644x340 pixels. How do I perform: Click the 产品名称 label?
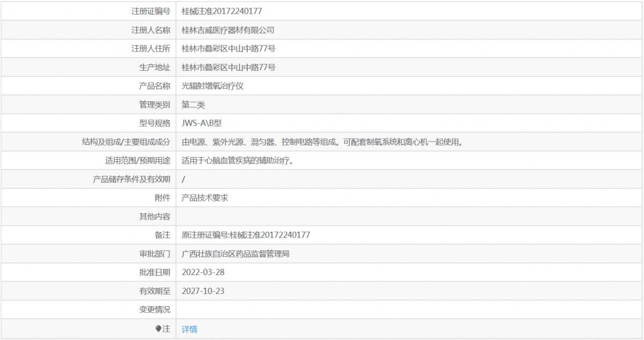[x=155, y=86]
